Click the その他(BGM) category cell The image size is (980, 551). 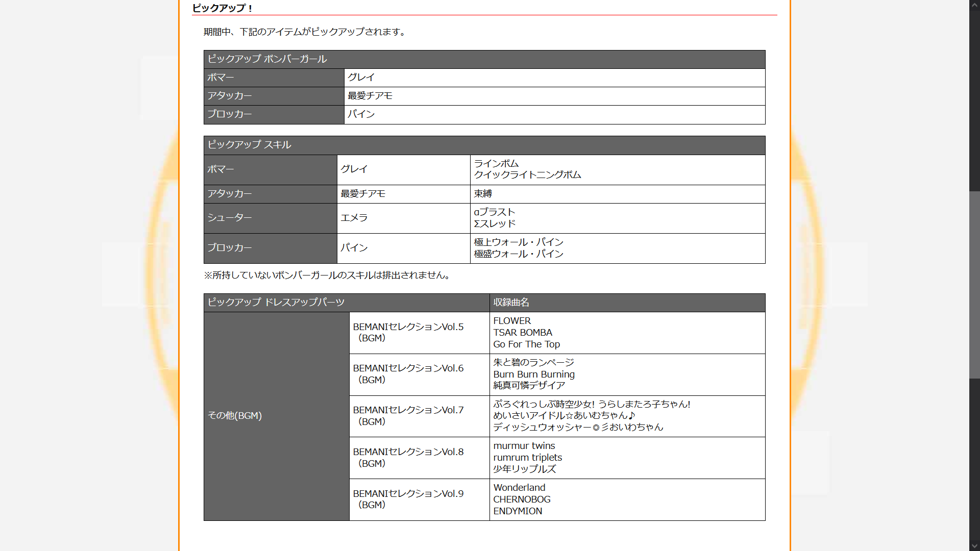tap(277, 416)
